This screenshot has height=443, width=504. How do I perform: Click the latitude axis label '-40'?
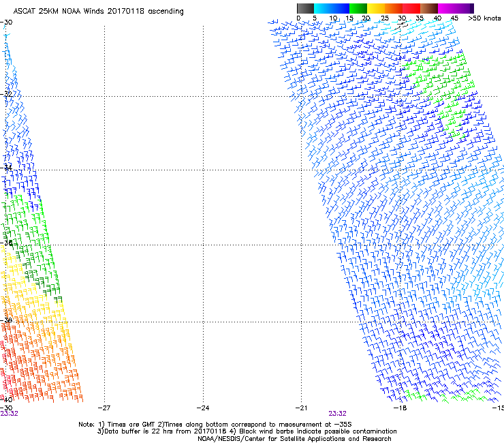pyautogui.click(x=6, y=399)
